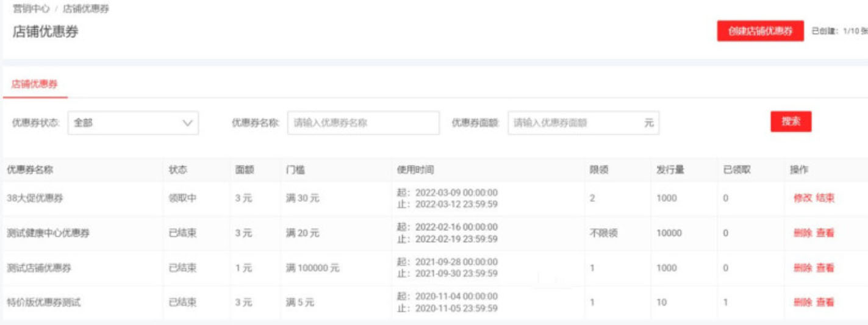Click the 38大促优惠券 name cell
Viewport: 868px width, 325px height.
[x=35, y=198]
